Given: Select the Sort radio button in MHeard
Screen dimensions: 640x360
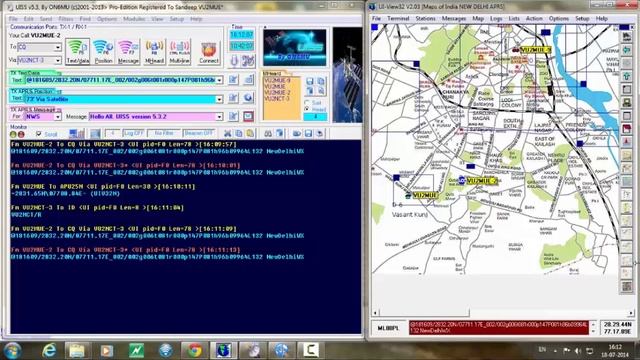Looking at the screenshot, I should pyautogui.click(x=307, y=102).
